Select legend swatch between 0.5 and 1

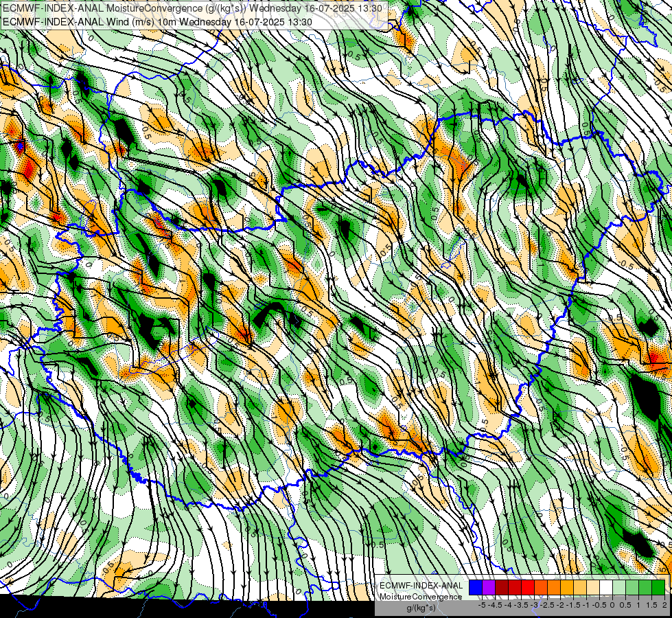pos(632,588)
